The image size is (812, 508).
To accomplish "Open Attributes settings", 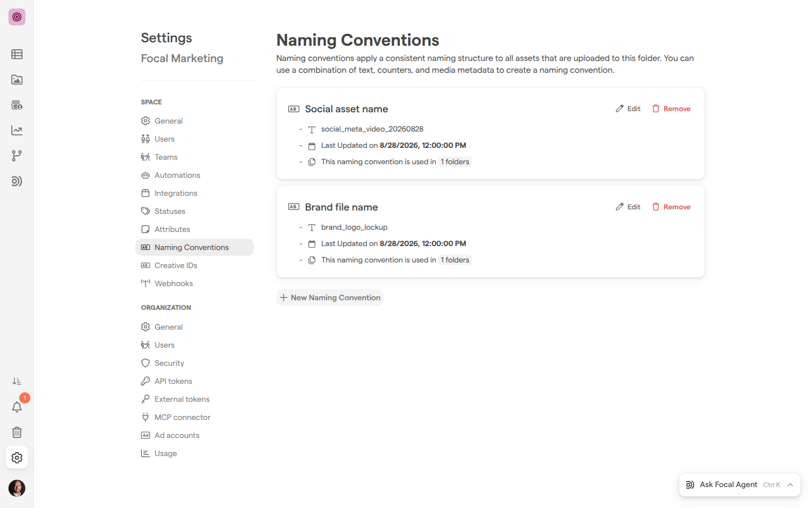I will [195, 229].
